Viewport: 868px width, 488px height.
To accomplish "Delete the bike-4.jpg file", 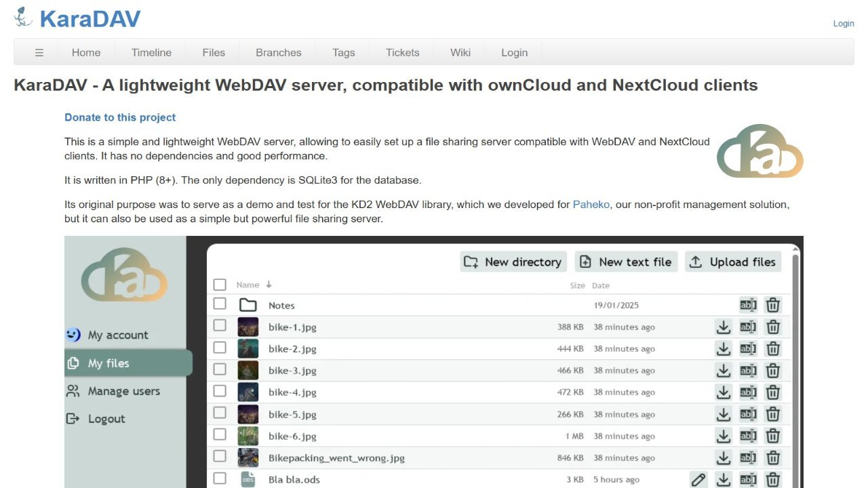I will click(773, 392).
